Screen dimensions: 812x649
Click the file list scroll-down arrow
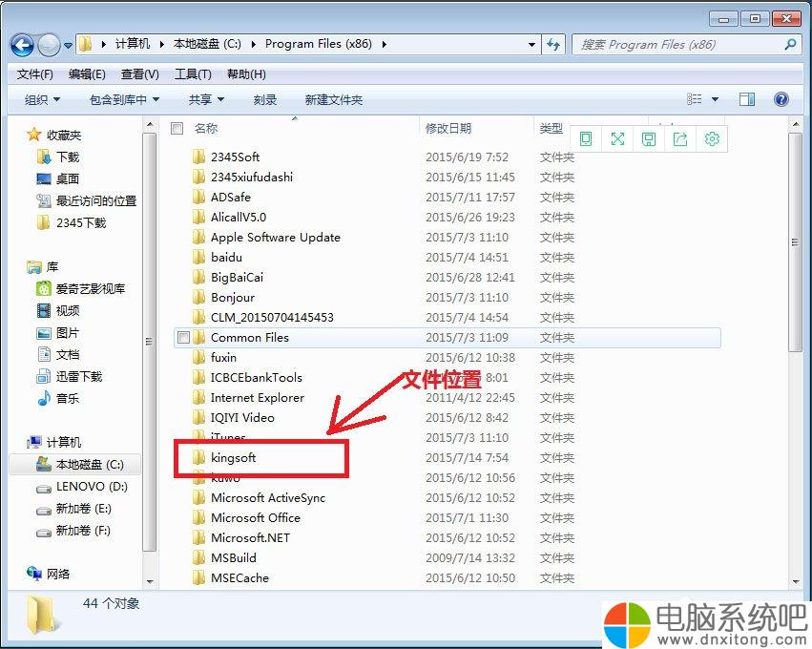(x=796, y=581)
